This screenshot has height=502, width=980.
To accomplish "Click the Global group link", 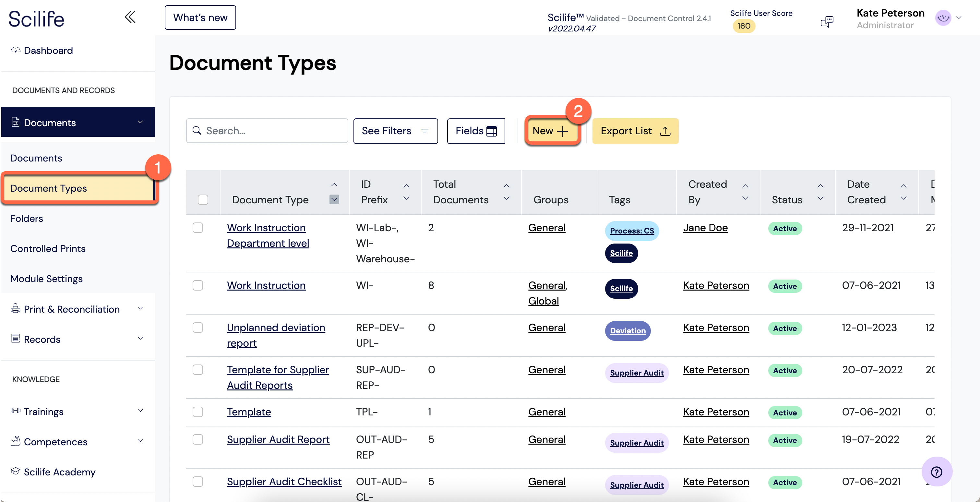I will pyautogui.click(x=543, y=301).
